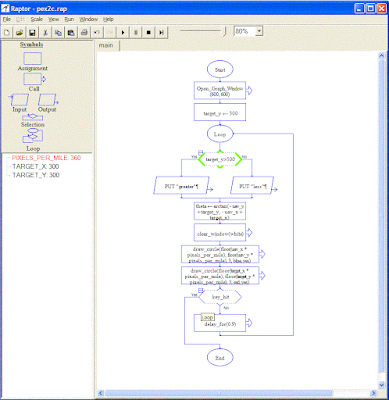This screenshot has height=400, width=389.
Task: Click horizontal scrollbar right arrow
Action: pyautogui.click(x=374, y=393)
